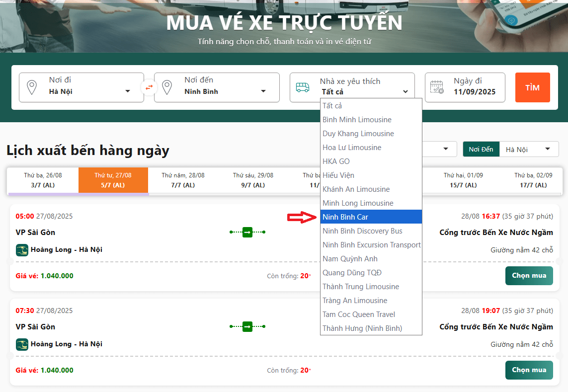The image size is (568, 392).
Task: Switch to the Thứ năm, 28/08 tab
Action: pyautogui.click(x=183, y=180)
